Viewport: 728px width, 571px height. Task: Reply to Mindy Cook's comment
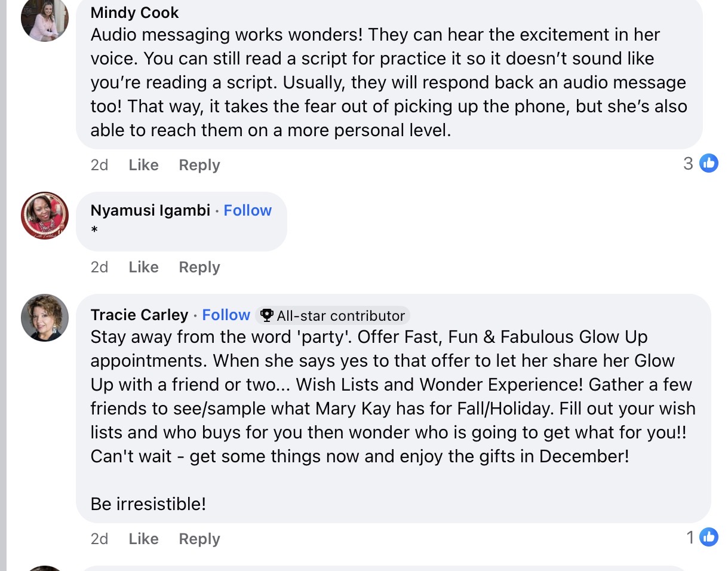coord(199,165)
